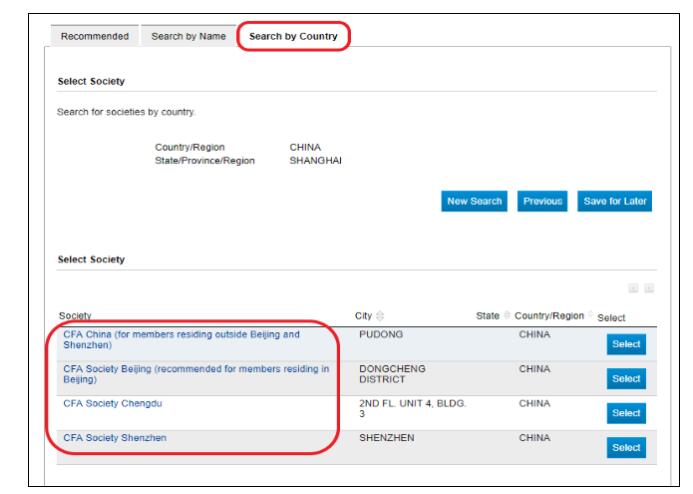Screen dimensions: 693x494
Task: Choose Select for CFA Society Chengdu
Action: tap(625, 412)
